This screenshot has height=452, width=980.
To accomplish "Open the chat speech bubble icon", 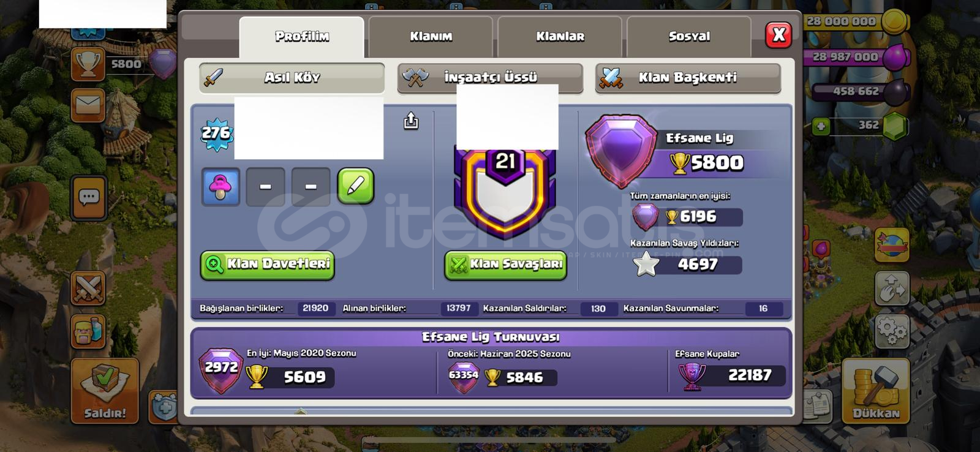I will [x=89, y=198].
